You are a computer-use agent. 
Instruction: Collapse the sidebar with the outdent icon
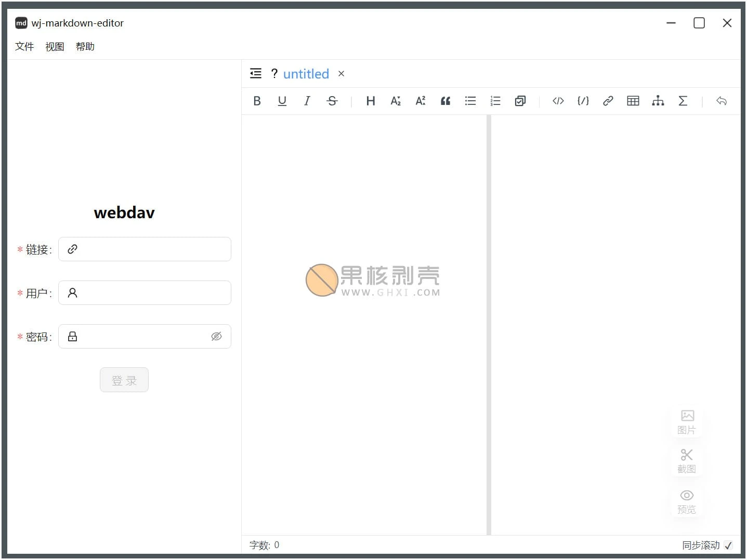point(256,74)
